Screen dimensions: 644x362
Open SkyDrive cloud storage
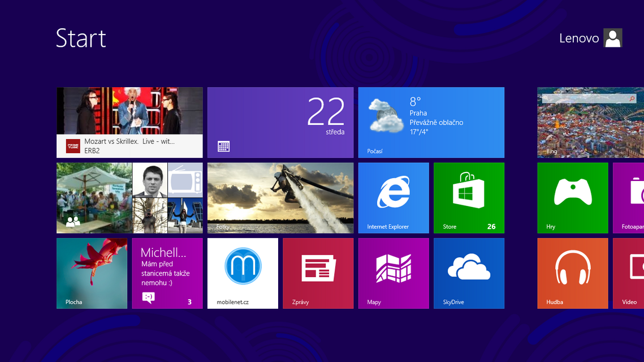click(x=468, y=273)
